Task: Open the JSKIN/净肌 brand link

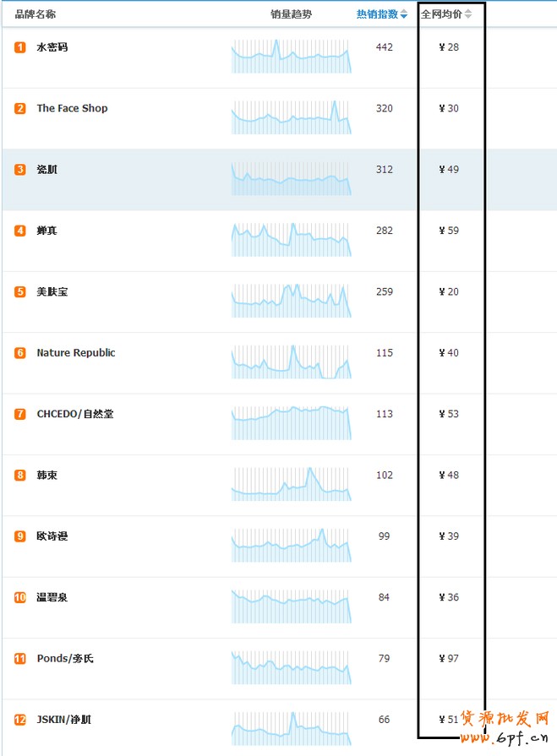Action: click(64, 720)
